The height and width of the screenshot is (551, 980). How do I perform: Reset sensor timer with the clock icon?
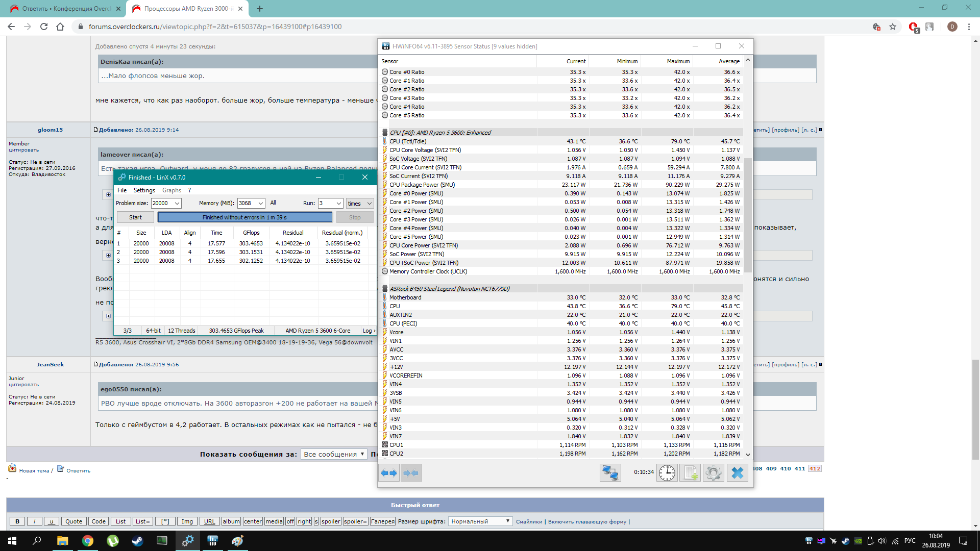point(667,473)
